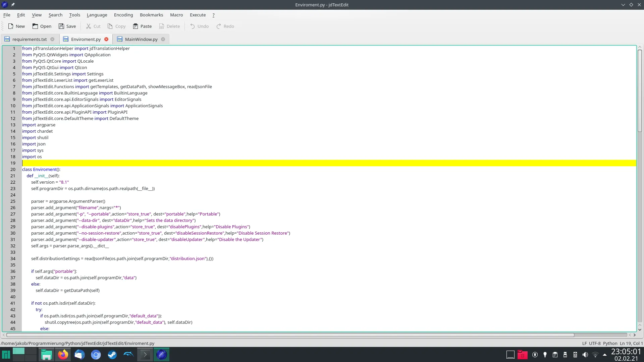Click the jdTextEdit taskbar icon
Image resolution: width=644 pixels, height=362 pixels.
[x=161, y=355]
